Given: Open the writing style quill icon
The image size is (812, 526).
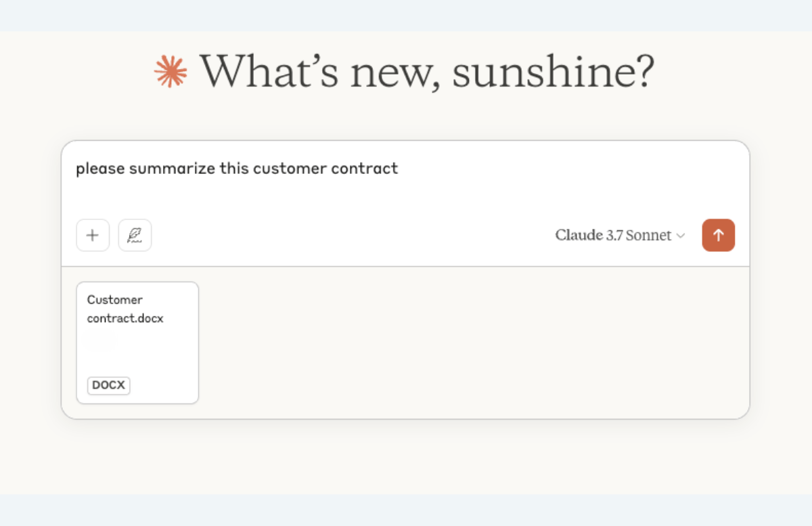Looking at the screenshot, I should (135, 236).
